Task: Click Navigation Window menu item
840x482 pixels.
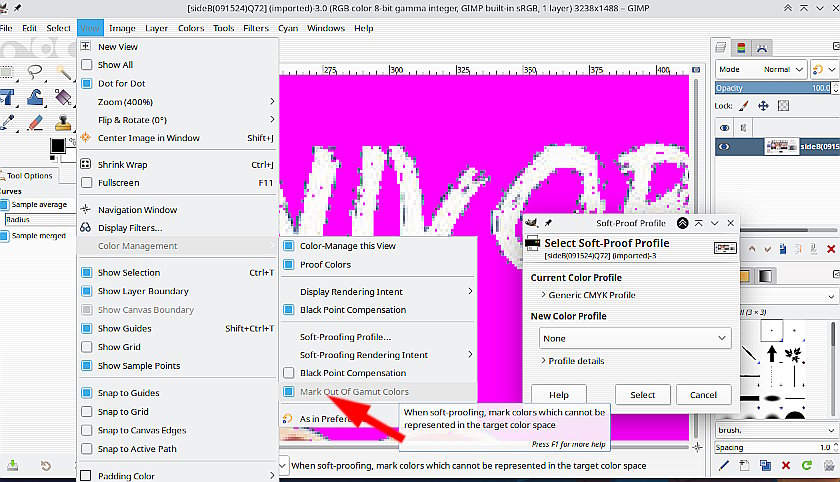Action: coord(138,210)
